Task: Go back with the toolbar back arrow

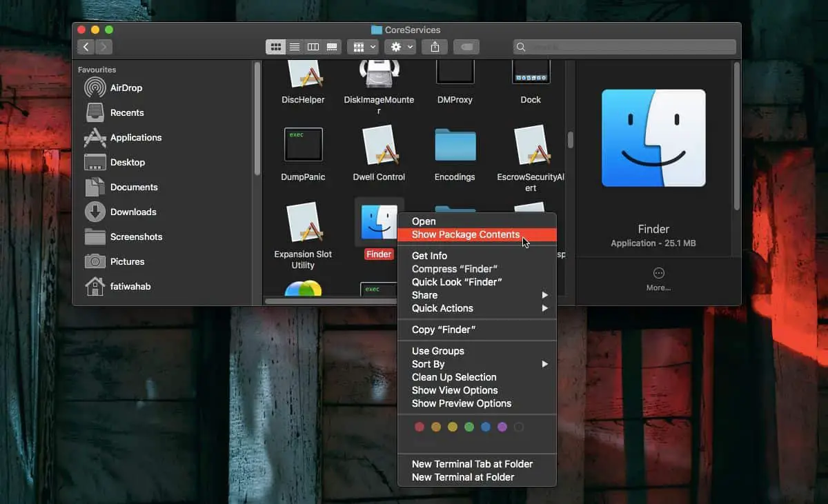Action: point(86,47)
